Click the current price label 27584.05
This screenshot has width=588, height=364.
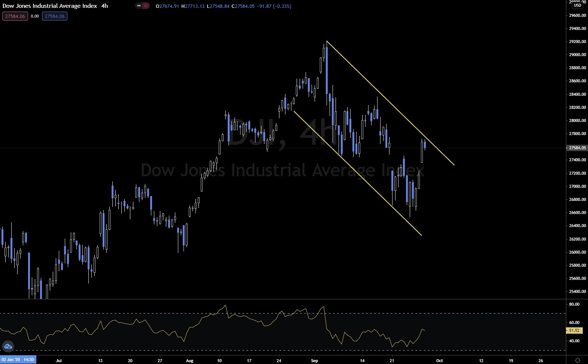pos(577,148)
